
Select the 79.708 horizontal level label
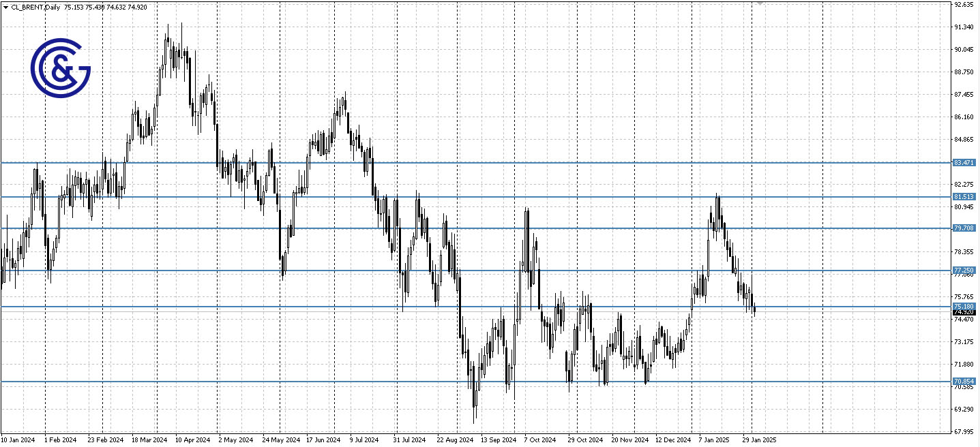tap(963, 228)
